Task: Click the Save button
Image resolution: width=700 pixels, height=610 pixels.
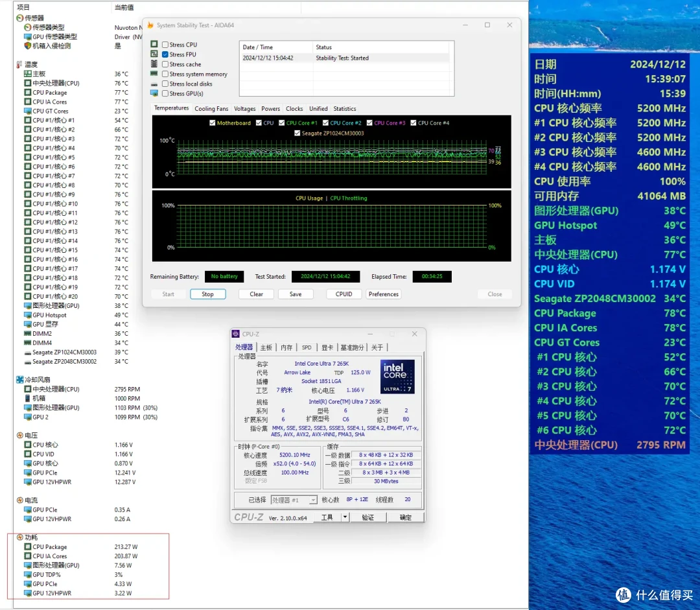Action: [x=296, y=294]
